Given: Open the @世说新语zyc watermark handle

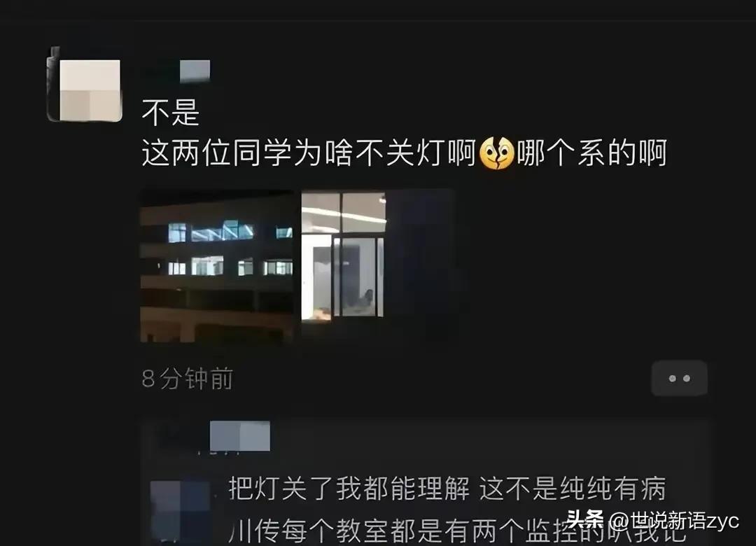Looking at the screenshot, I should coord(673,520).
